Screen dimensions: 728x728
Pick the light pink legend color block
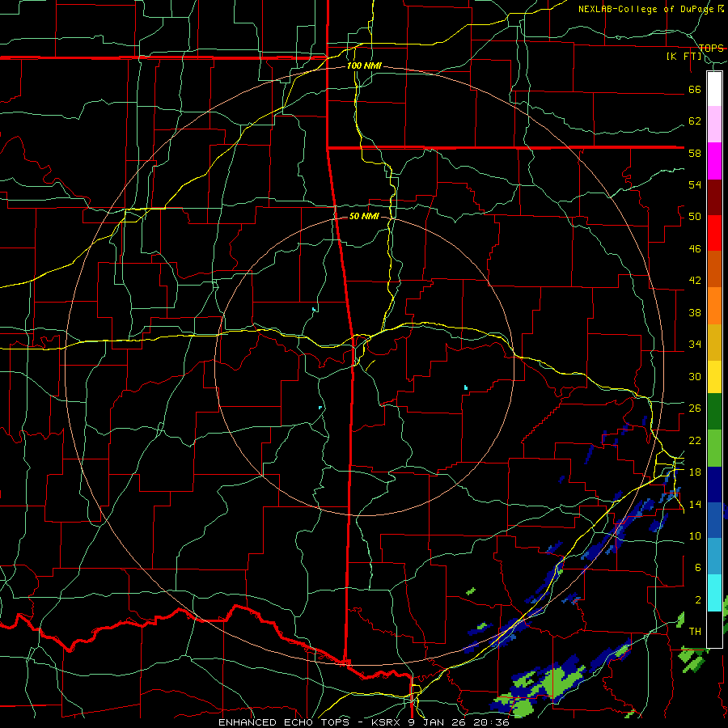pyautogui.click(x=714, y=124)
